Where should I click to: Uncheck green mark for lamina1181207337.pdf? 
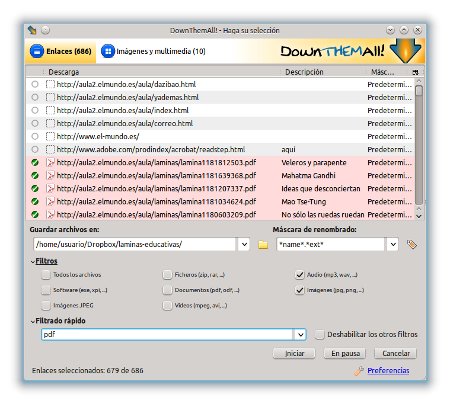35,189
